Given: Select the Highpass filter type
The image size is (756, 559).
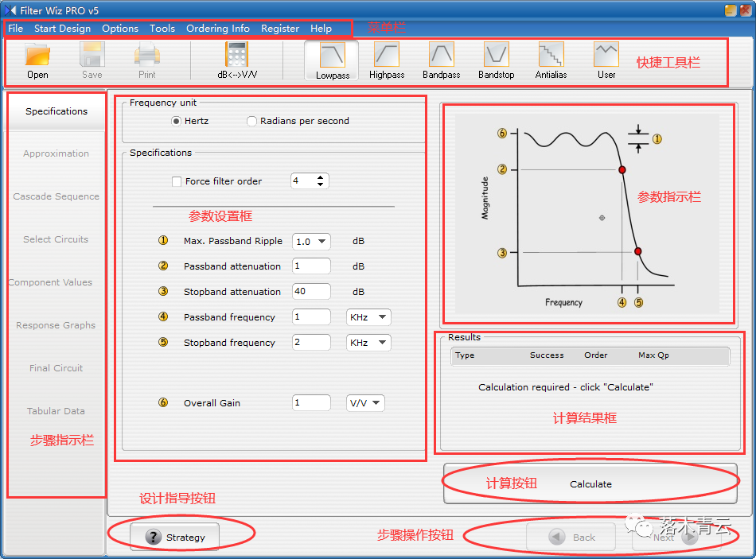Looking at the screenshot, I should click(387, 60).
